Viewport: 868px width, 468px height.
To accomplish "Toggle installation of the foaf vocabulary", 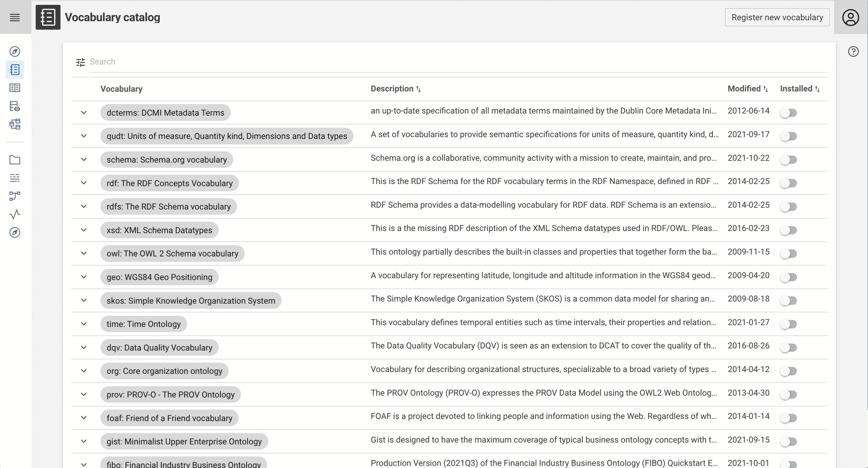I will coord(789,418).
